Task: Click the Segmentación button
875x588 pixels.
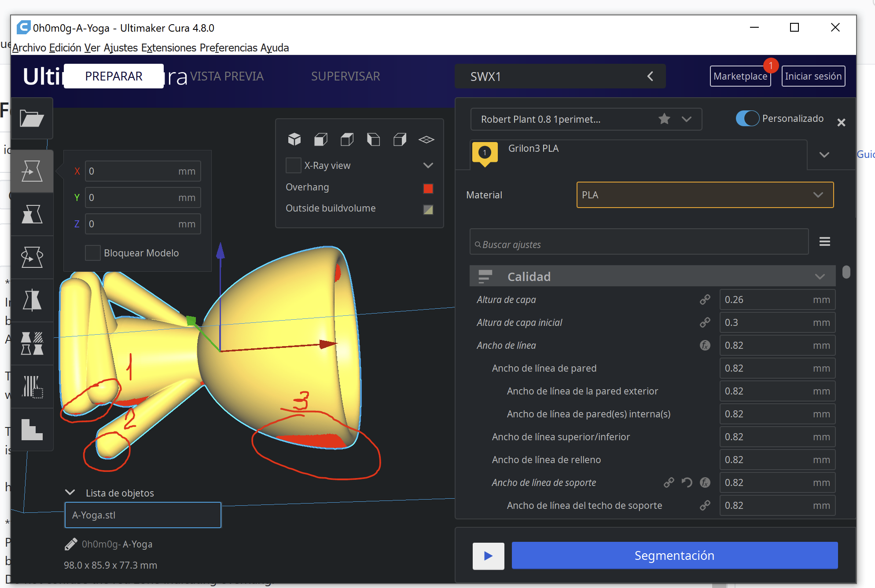Action: tap(674, 555)
